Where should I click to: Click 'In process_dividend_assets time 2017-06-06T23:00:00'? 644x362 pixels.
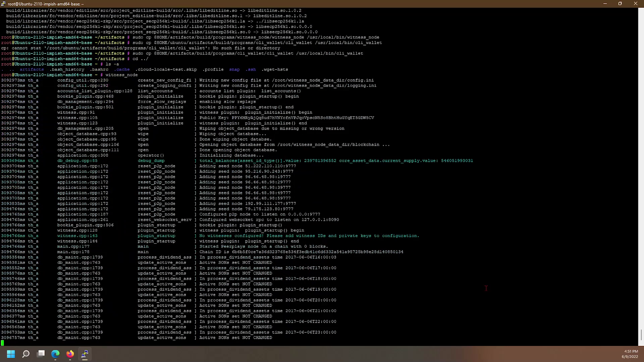[x=268, y=332]
